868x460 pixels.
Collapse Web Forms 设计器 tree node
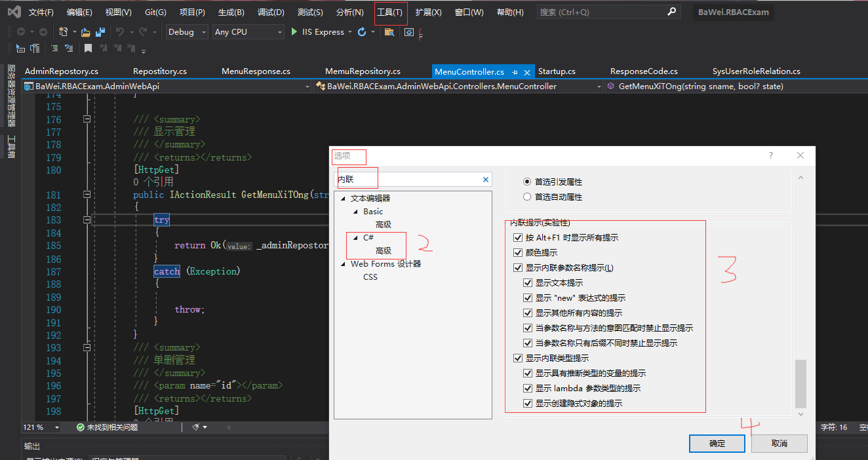(343, 264)
